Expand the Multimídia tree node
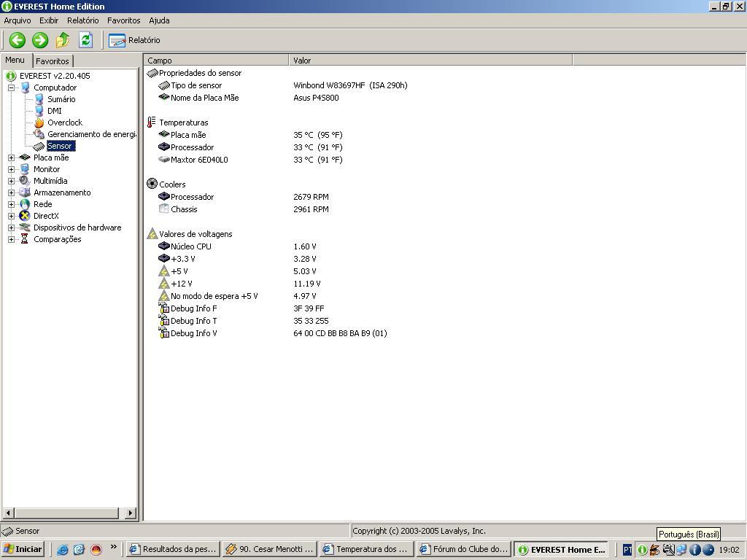Screen dimensions: 747x560 pyautogui.click(x=11, y=181)
